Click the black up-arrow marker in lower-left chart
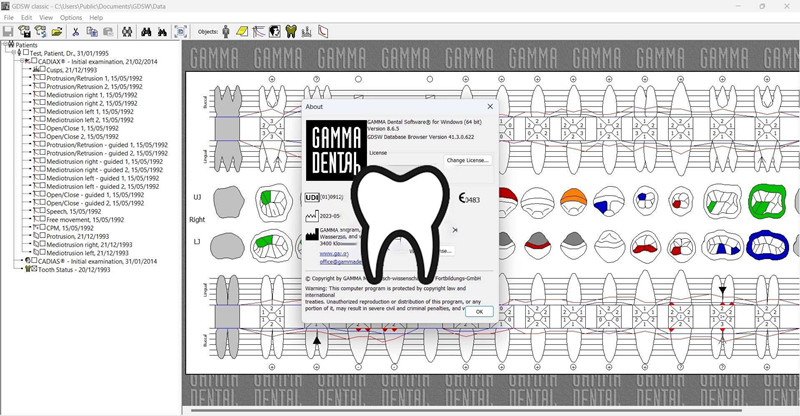 click(x=317, y=339)
